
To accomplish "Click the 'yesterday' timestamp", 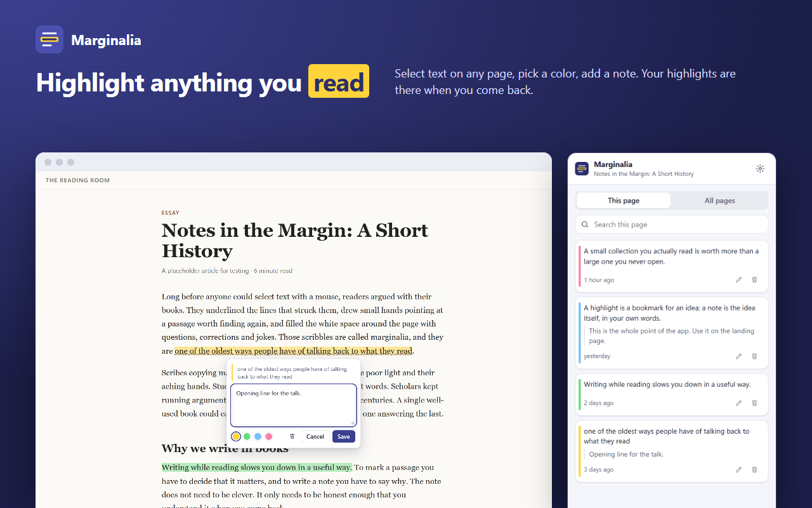I will point(597,356).
